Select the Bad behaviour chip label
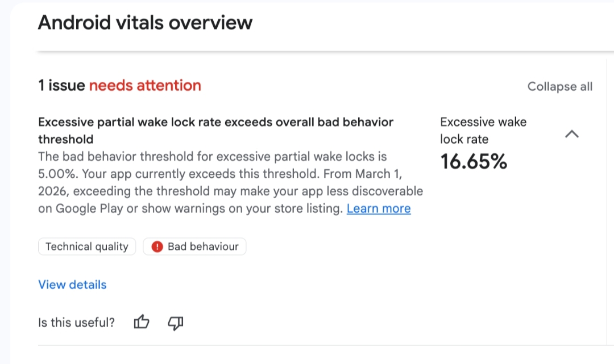Image resolution: width=614 pixels, height=364 pixels. click(x=203, y=247)
